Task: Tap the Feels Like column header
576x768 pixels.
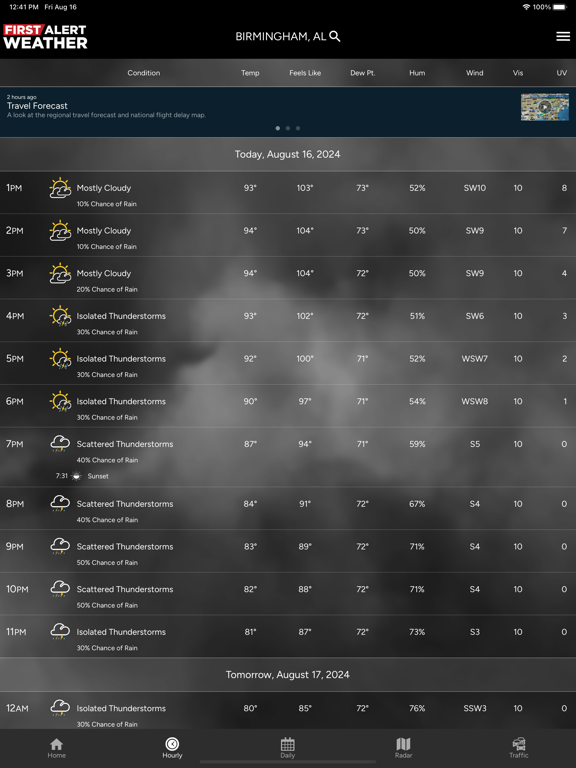Action: pos(305,73)
